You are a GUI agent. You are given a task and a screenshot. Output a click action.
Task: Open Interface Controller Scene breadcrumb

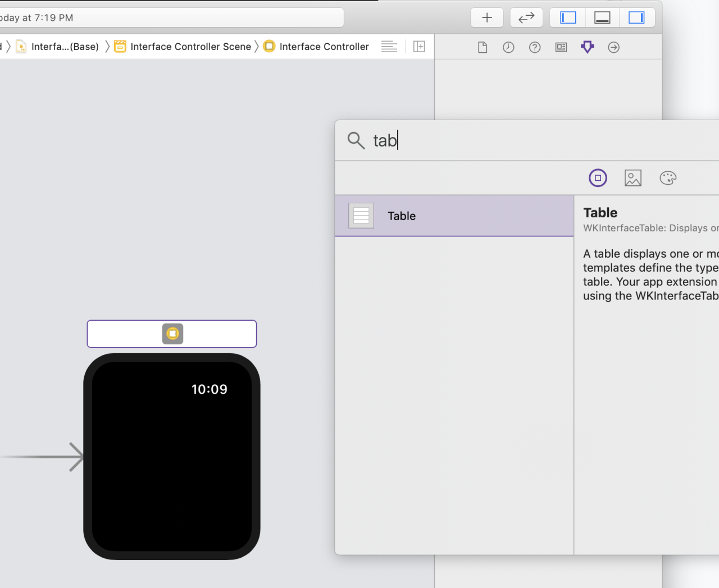[x=190, y=47]
